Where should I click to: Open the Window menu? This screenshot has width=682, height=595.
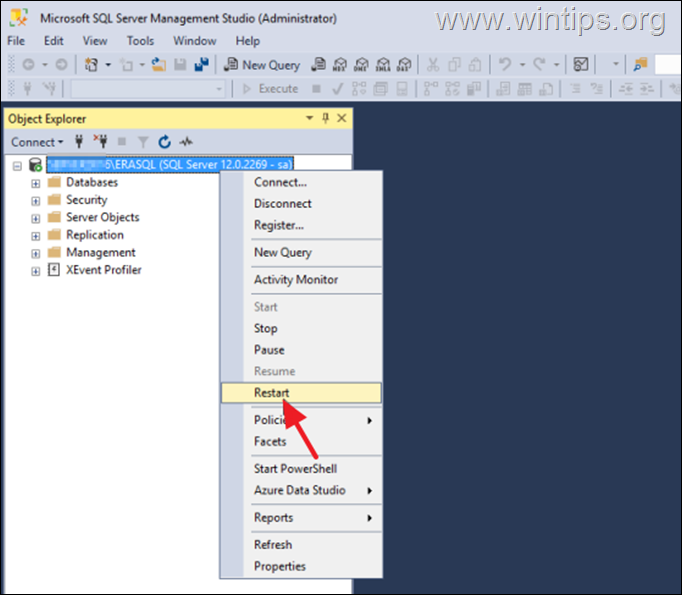[x=194, y=41]
